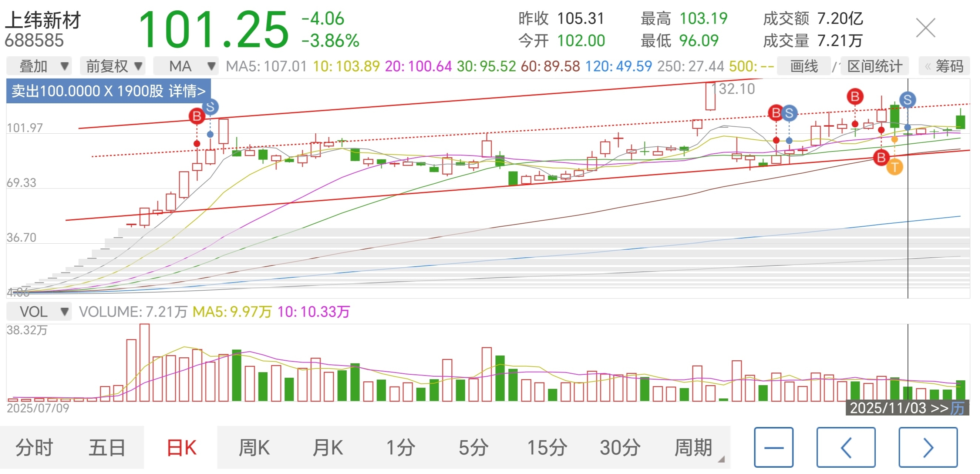Screen dimensions: 980x474
Task: Switch to 分时 intraday tab
Action: click(x=34, y=447)
